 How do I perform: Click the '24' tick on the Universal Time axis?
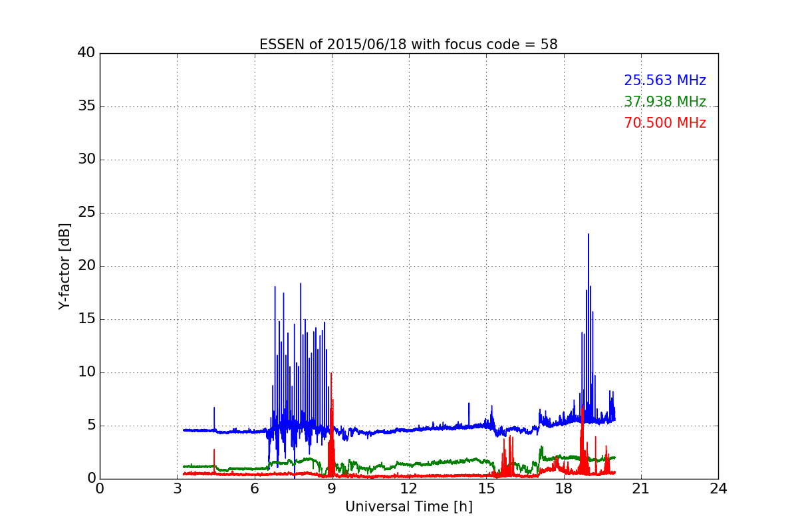click(x=718, y=489)
